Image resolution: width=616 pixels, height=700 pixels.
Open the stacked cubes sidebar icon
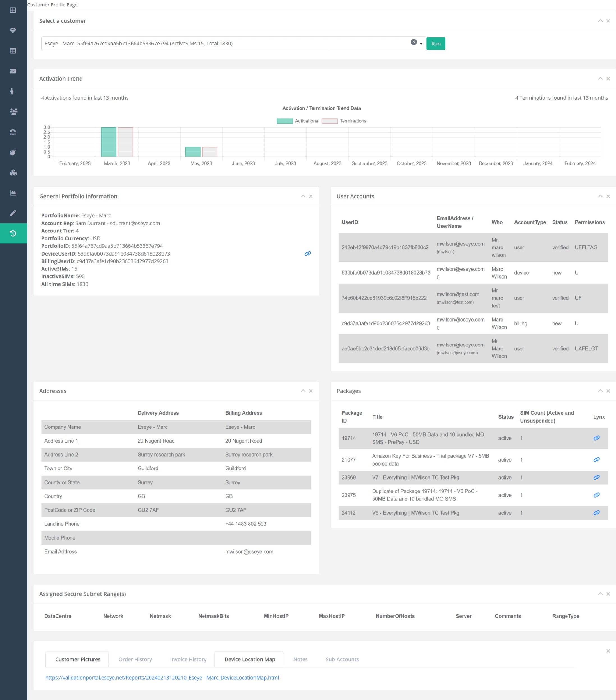13,173
